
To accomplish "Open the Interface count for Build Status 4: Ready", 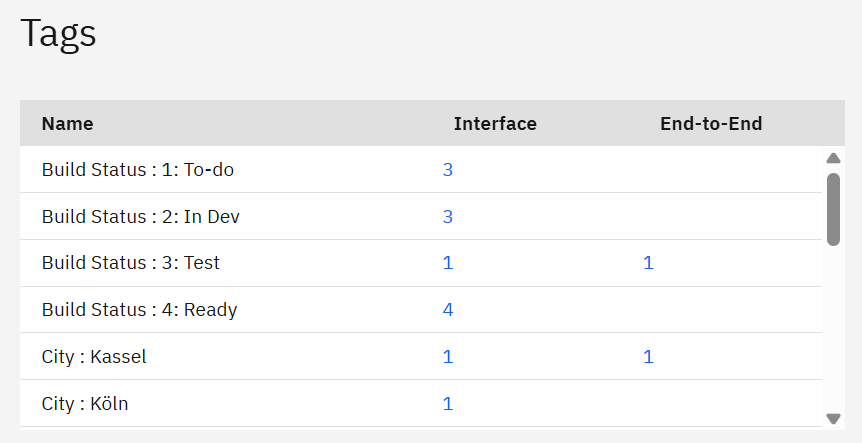I will 448,310.
